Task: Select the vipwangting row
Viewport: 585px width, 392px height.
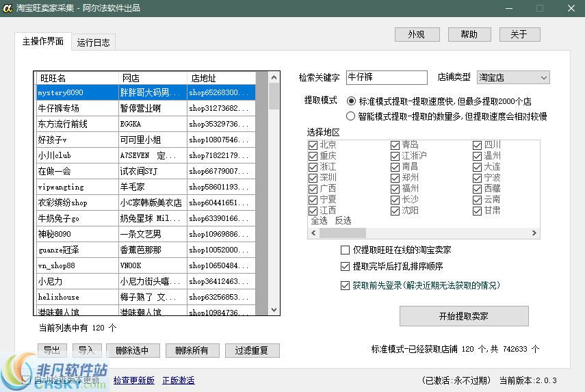Action: coord(146,187)
